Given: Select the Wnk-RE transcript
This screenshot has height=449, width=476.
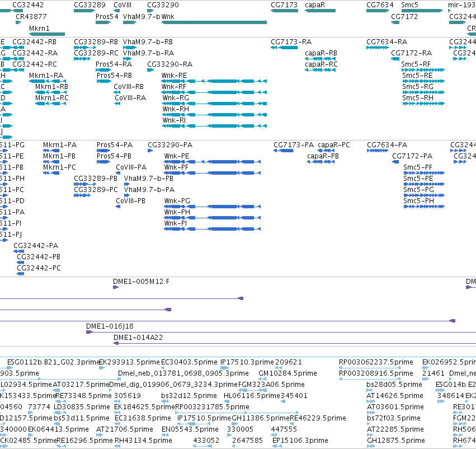Looking at the screenshot, I should pyautogui.click(x=214, y=81).
